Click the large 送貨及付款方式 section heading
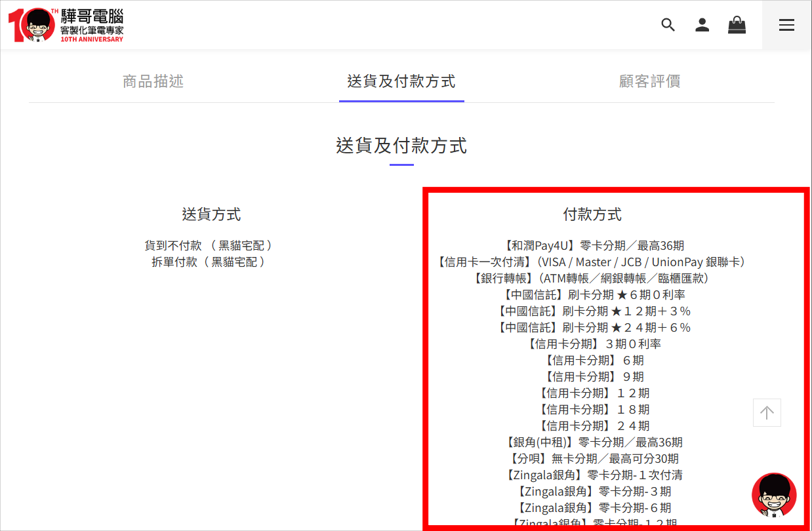 [401, 146]
